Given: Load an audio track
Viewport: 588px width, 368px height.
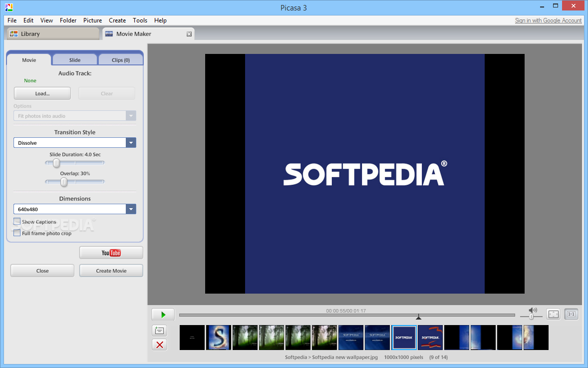Looking at the screenshot, I should coord(42,93).
